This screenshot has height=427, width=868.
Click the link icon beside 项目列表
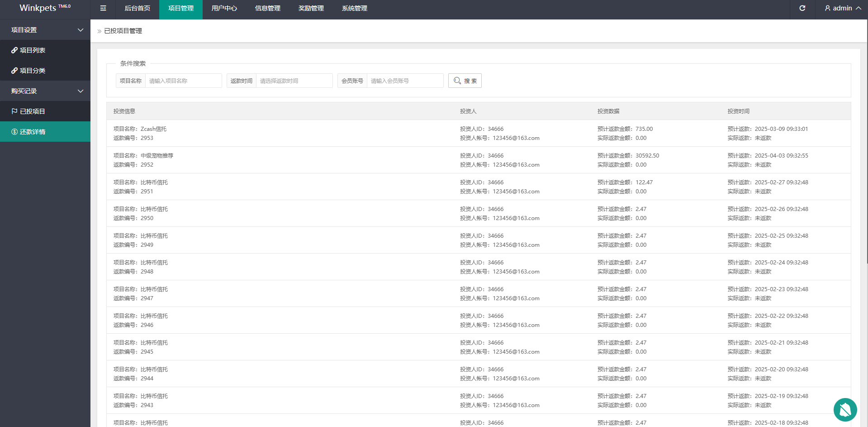(14, 50)
